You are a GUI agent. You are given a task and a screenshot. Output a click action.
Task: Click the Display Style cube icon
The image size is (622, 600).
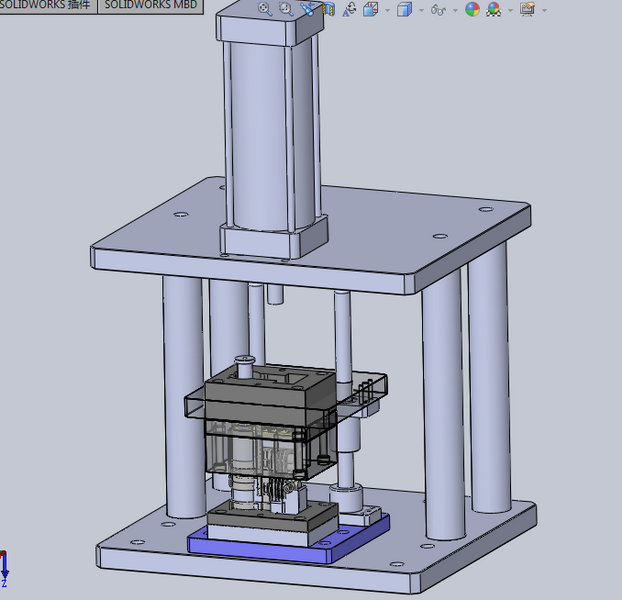pos(404,10)
